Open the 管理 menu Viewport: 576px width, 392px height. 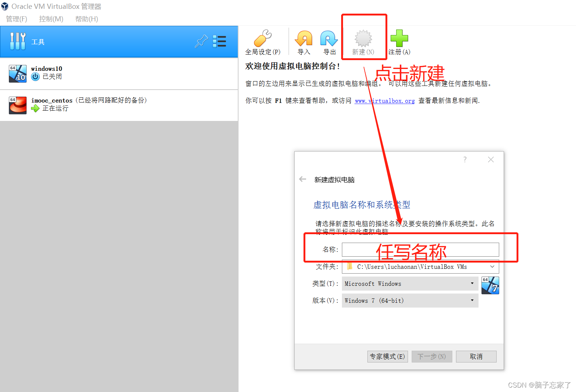tap(16, 19)
